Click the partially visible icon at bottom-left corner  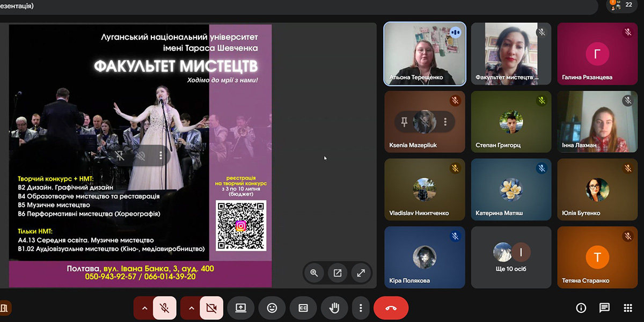pos(4,308)
